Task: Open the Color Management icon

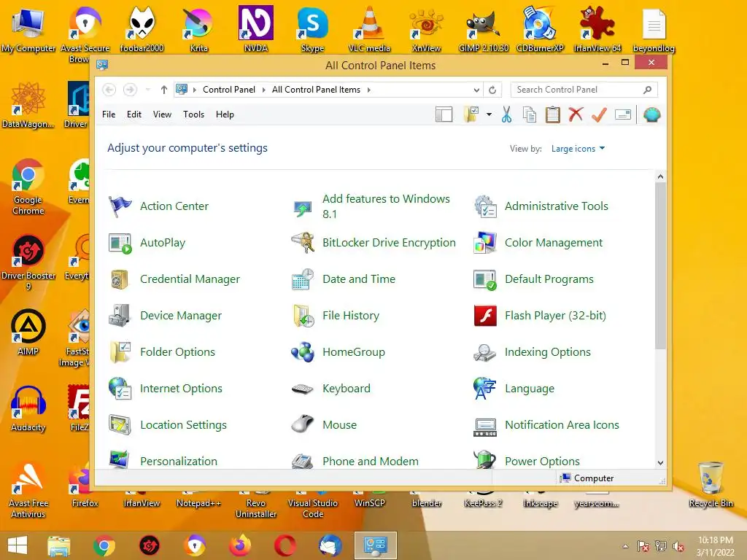Action: click(x=485, y=243)
